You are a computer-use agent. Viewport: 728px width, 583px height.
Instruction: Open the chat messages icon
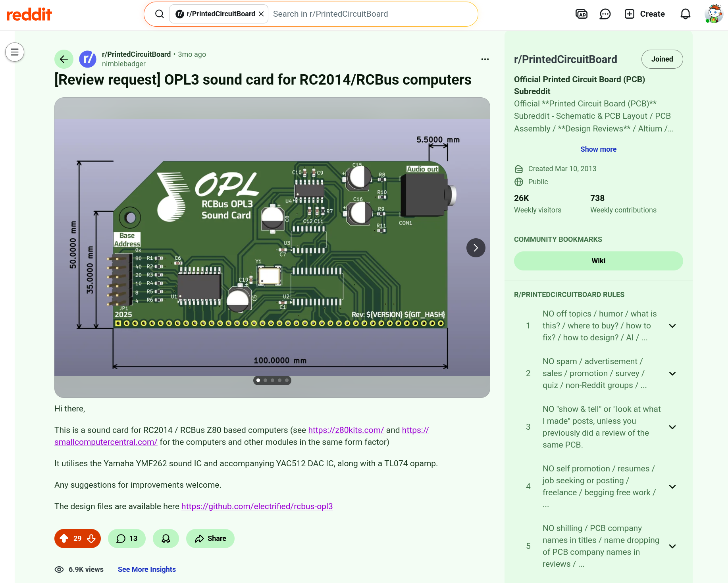coord(605,14)
